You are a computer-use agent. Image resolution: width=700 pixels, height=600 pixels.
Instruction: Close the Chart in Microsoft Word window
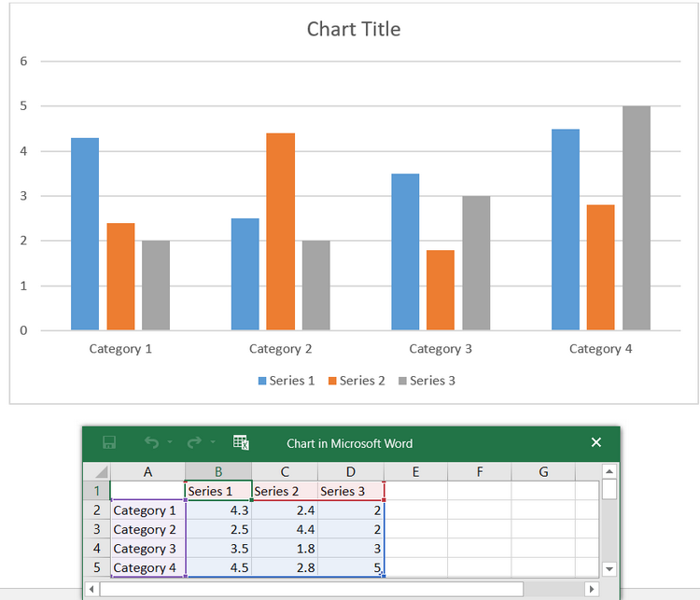pos(596,442)
